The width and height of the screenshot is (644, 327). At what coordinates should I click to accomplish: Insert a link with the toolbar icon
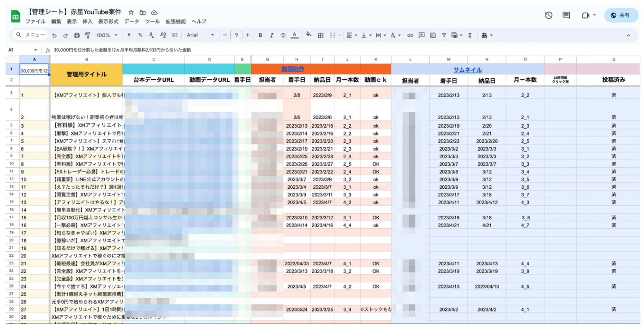(410, 35)
